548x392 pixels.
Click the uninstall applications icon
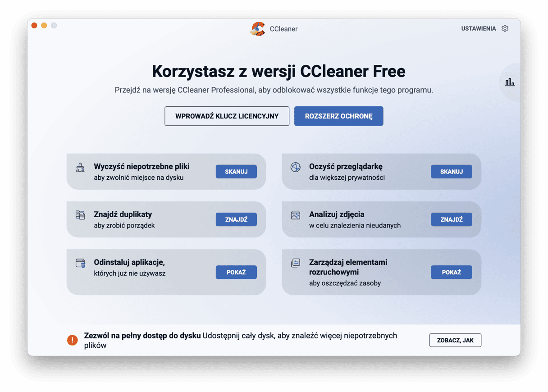click(x=80, y=263)
